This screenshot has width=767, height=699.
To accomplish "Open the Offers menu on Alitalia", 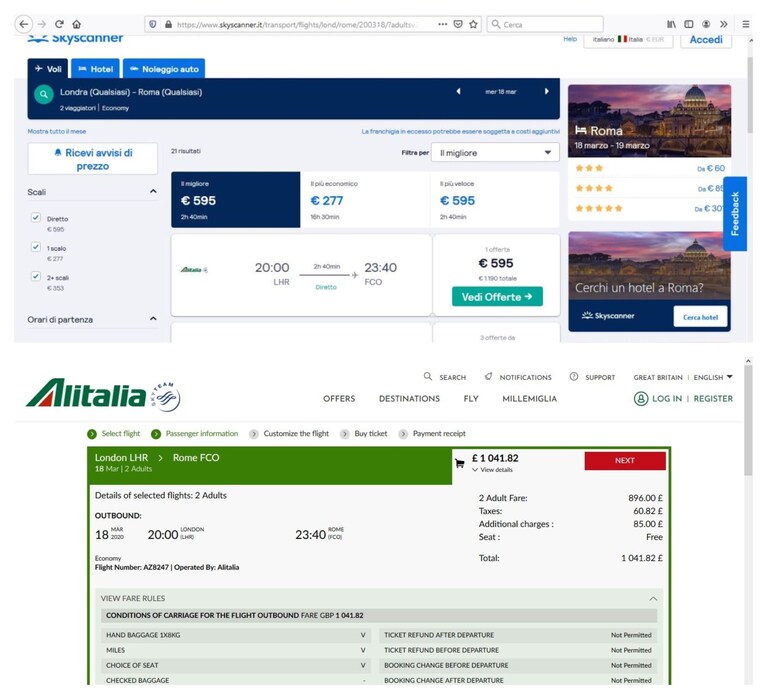I will coord(339,399).
